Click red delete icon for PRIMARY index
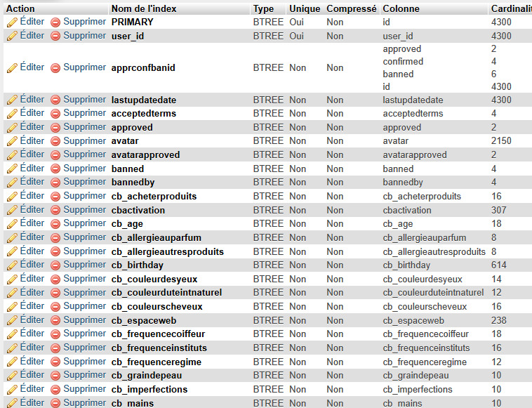Viewport: 532px width, 408px height. [55, 22]
